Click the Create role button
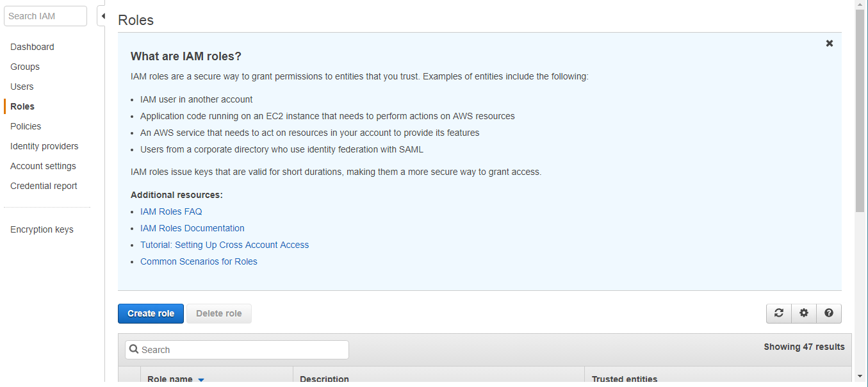This screenshot has height=387, width=868. click(x=151, y=313)
